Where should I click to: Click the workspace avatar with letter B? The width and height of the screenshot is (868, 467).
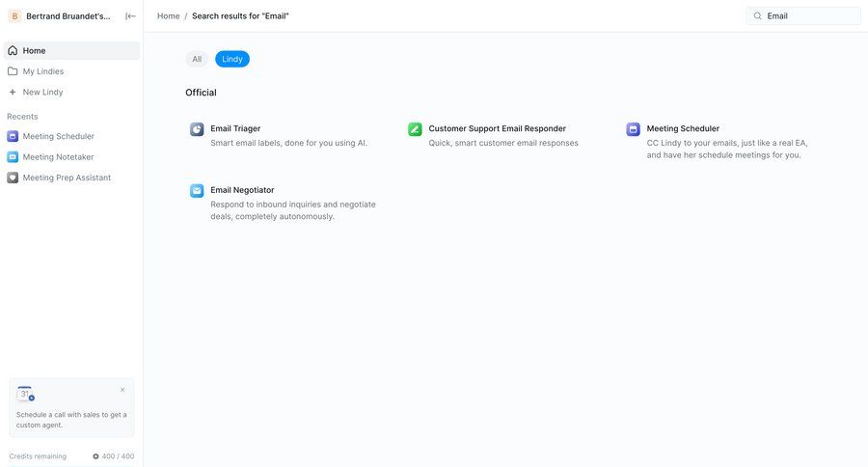click(14, 16)
